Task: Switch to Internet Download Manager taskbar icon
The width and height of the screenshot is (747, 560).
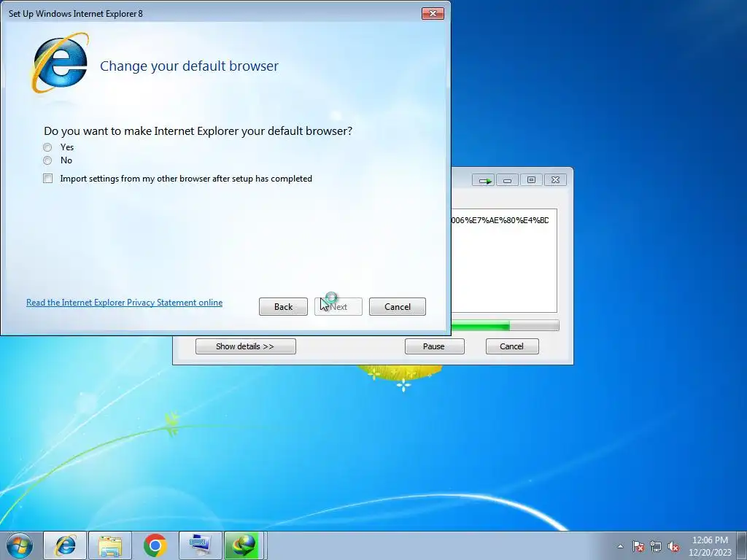Action: pos(245,545)
